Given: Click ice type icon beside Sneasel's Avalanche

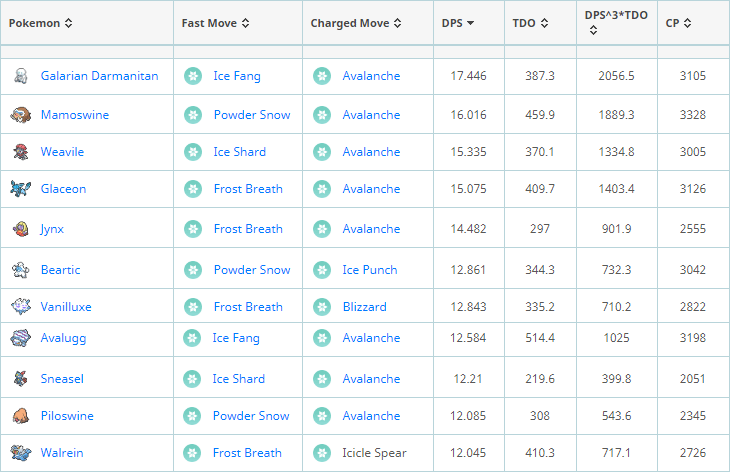Looking at the screenshot, I should (x=322, y=379).
